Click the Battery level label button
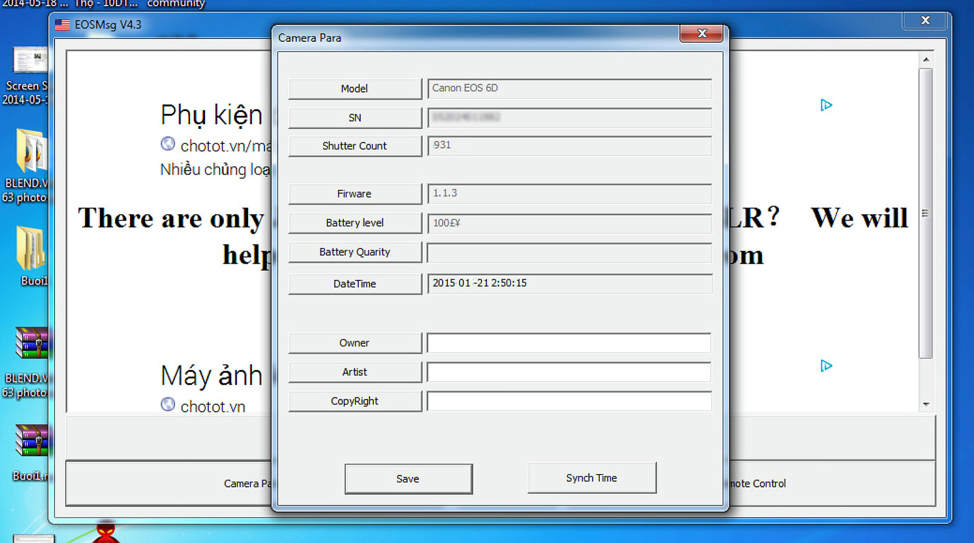This screenshot has width=974, height=543. (355, 223)
